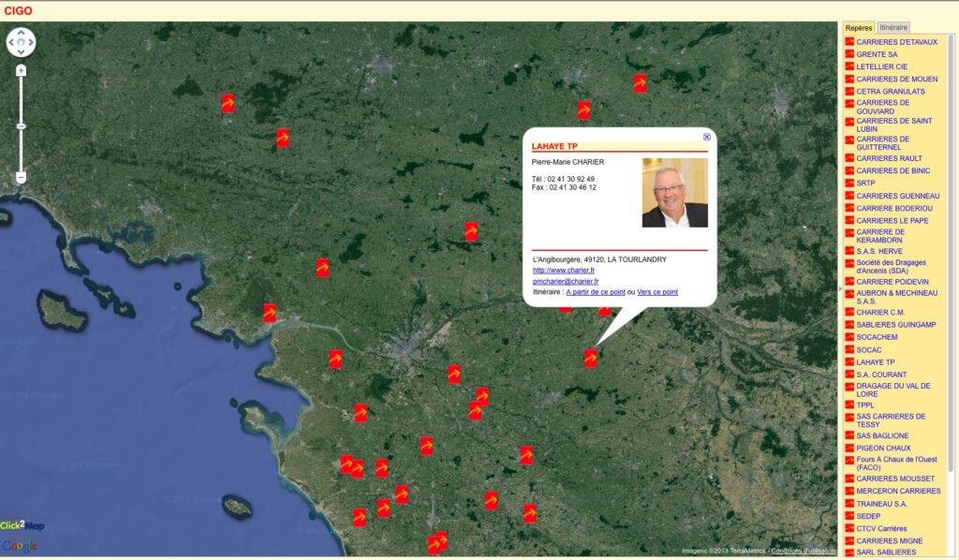
Task: Click the Click2Map logo
Action: click(x=22, y=525)
